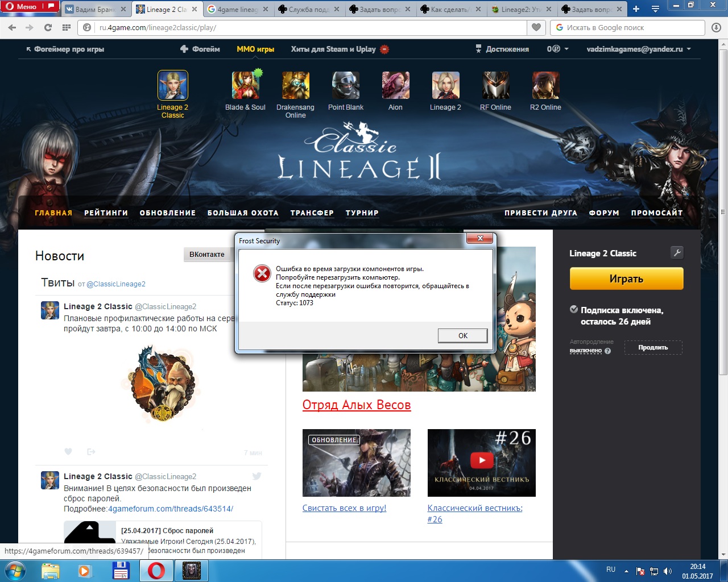728x582 pixels.
Task: Click the auto-renewal help question icon
Action: (x=607, y=351)
